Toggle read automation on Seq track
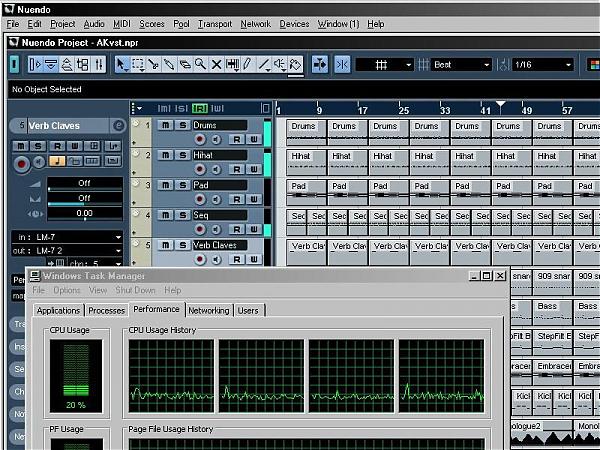600x450 pixels. click(237, 229)
